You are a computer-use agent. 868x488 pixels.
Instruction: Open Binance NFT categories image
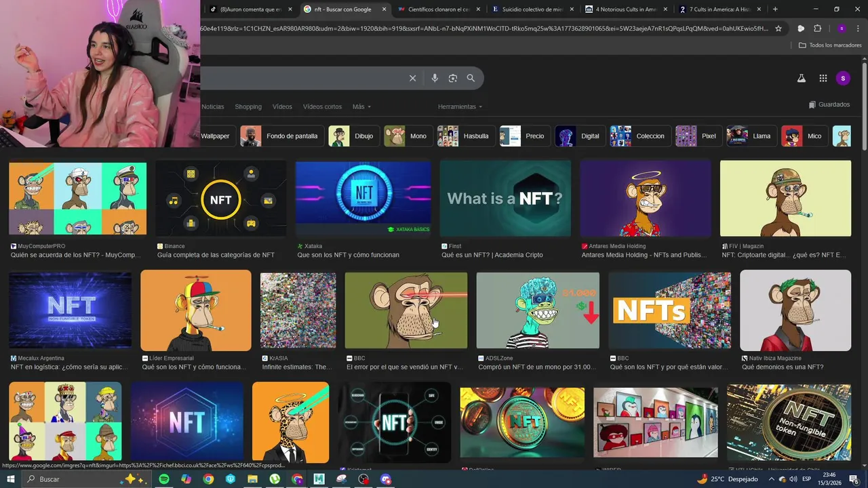pos(220,199)
